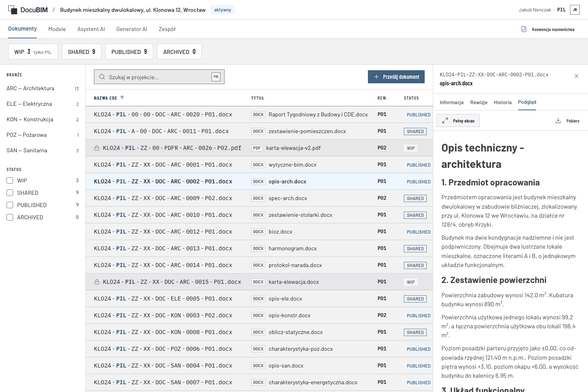Filter by the PUBLISHED 9 state button
Viewport: 588px width, 392px height.
pos(129,51)
